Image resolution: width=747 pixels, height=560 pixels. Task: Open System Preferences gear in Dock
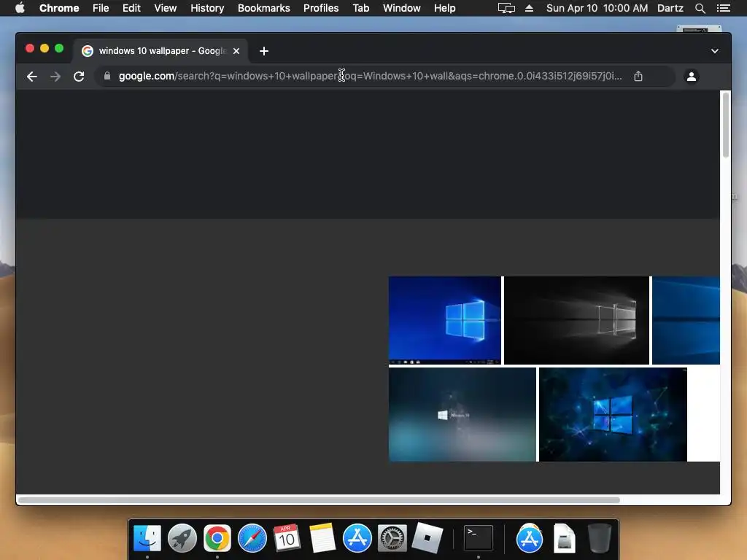click(x=392, y=538)
